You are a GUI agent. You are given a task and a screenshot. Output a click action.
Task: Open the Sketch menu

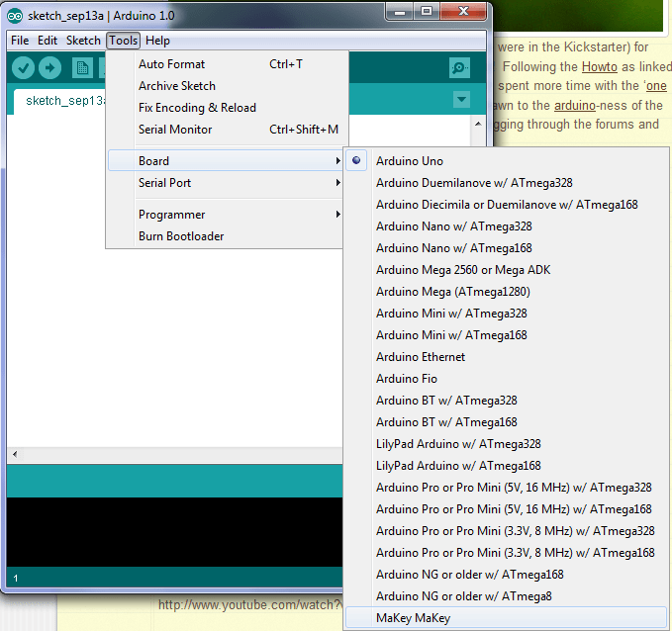(83, 41)
